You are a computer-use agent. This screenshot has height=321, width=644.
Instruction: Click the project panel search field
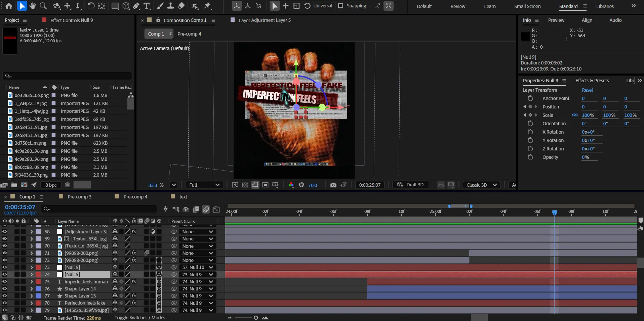coord(67,76)
